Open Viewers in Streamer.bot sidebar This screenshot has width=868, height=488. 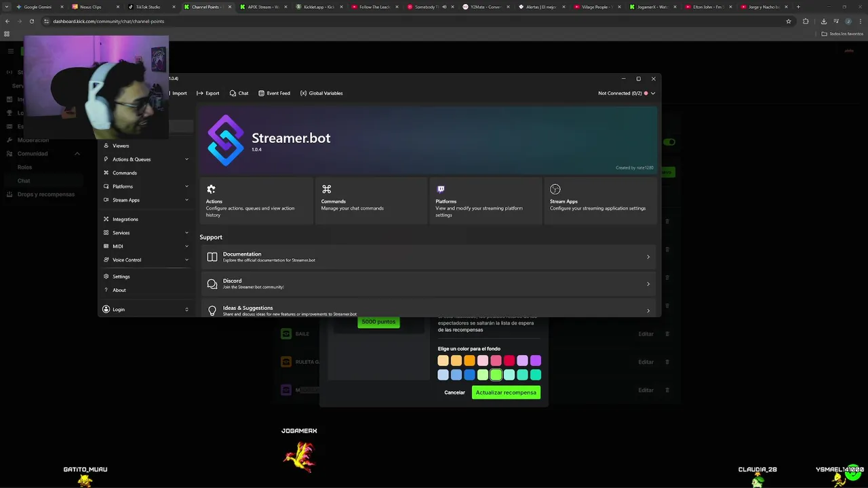[121, 146]
